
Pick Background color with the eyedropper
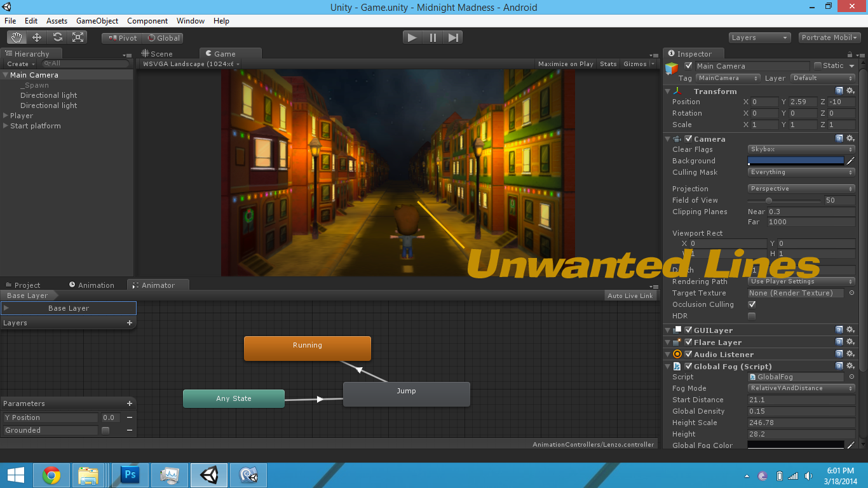point(851,161)
